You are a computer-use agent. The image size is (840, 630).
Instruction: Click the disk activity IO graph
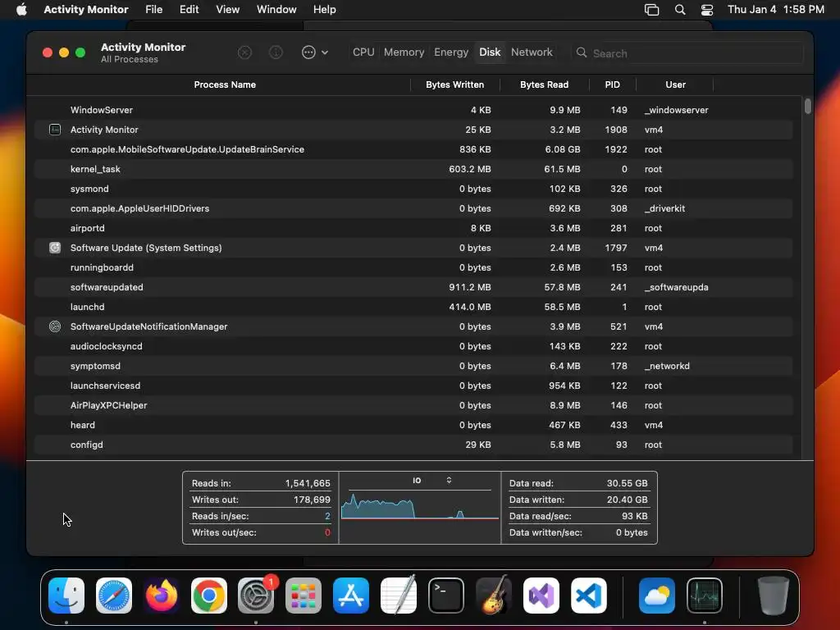(420, 507)
